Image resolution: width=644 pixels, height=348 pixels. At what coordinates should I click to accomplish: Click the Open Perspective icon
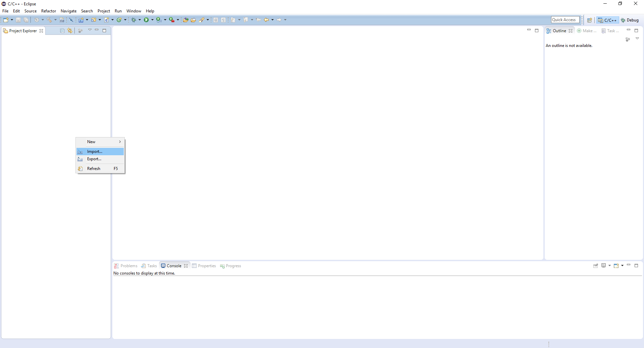click(x=589, y=20)
